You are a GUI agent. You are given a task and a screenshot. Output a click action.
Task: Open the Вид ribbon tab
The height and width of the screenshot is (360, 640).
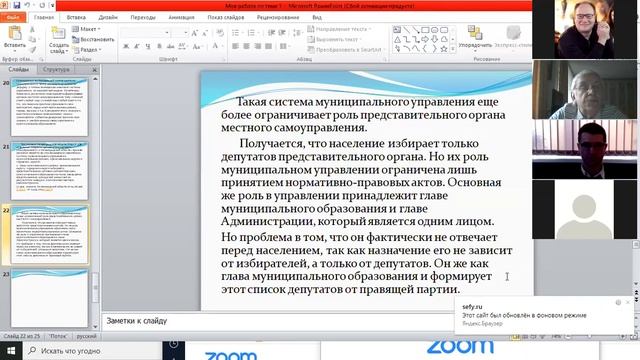click(317, 17)
